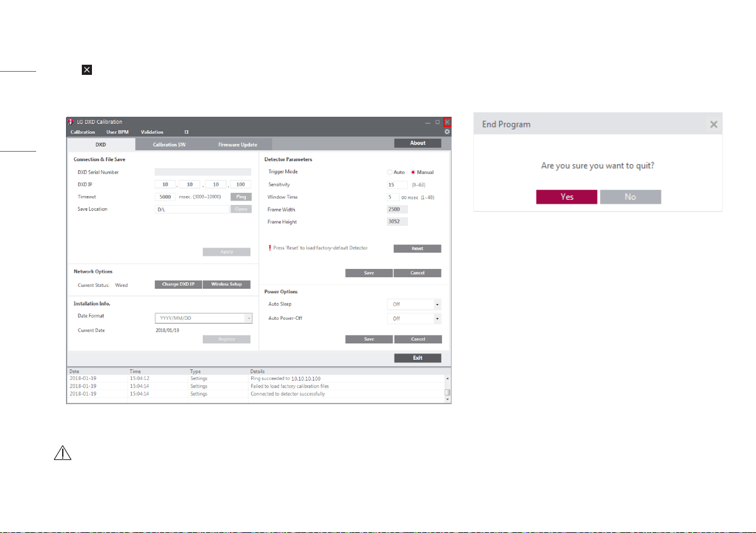Click the Save Location path field
Image resolution: width=756 pixels, height=533 pixels.
[192, 209]
